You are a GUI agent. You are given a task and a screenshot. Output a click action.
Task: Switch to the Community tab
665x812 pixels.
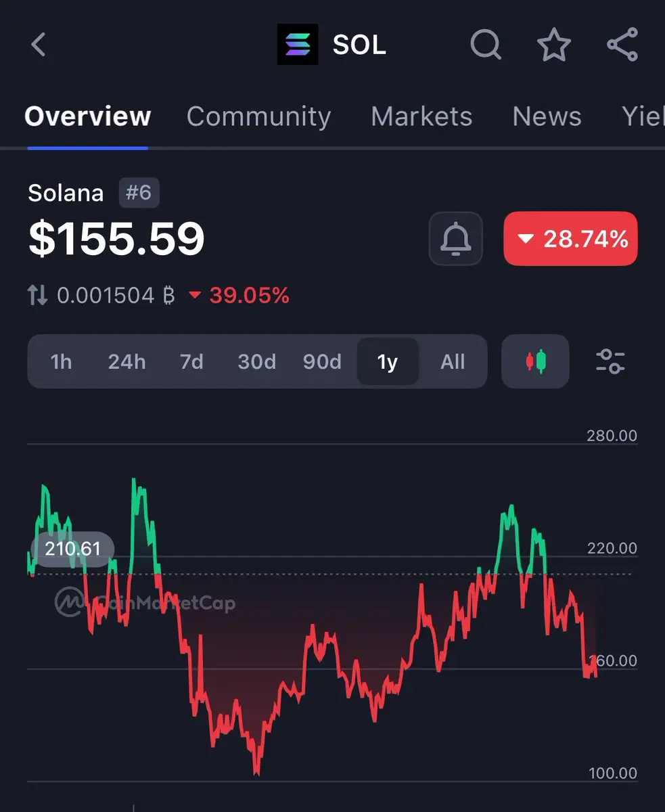tap(258, 116)
